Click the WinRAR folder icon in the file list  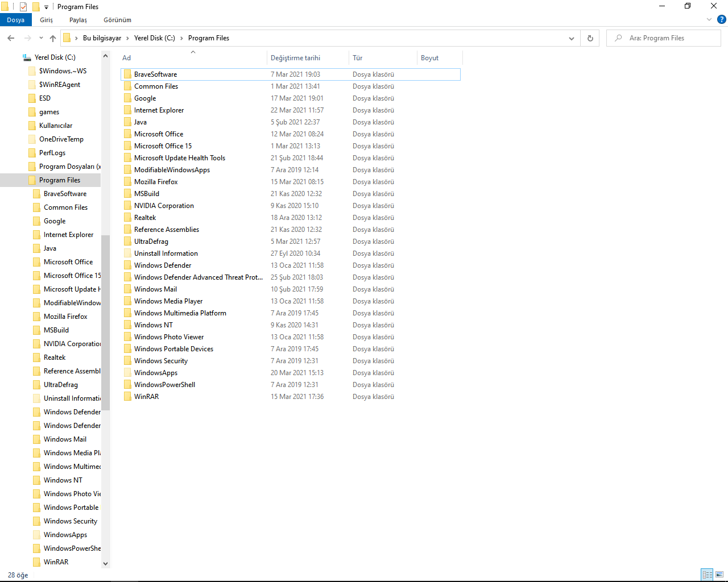127,397
